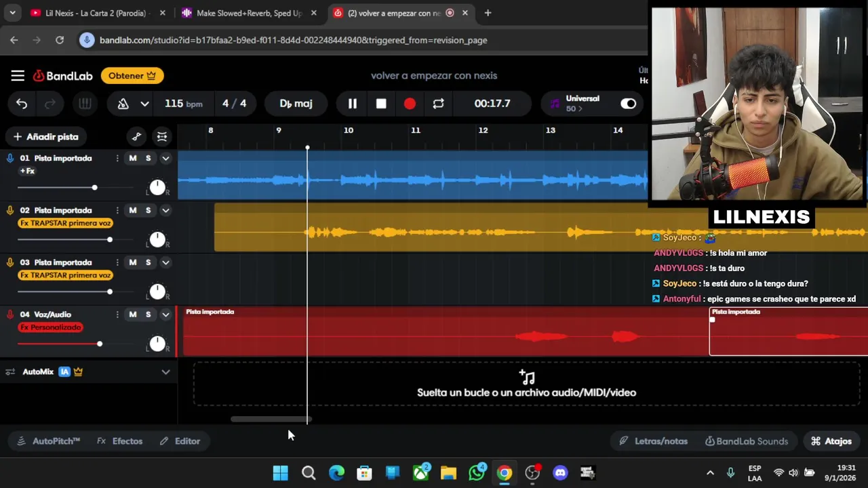Open Atajos shortcuts
Viewport: 868px width, 488px height.
click(x=831, y=441)
